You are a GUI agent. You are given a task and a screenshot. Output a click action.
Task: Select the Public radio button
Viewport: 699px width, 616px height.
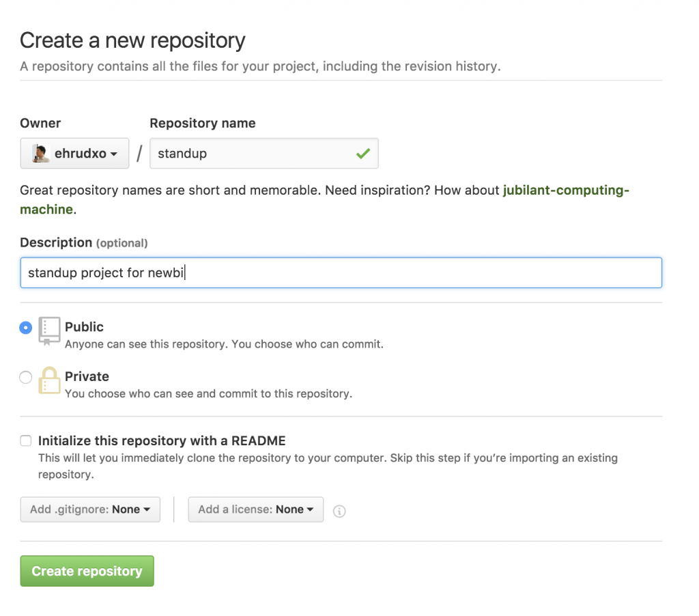[26, 328]
